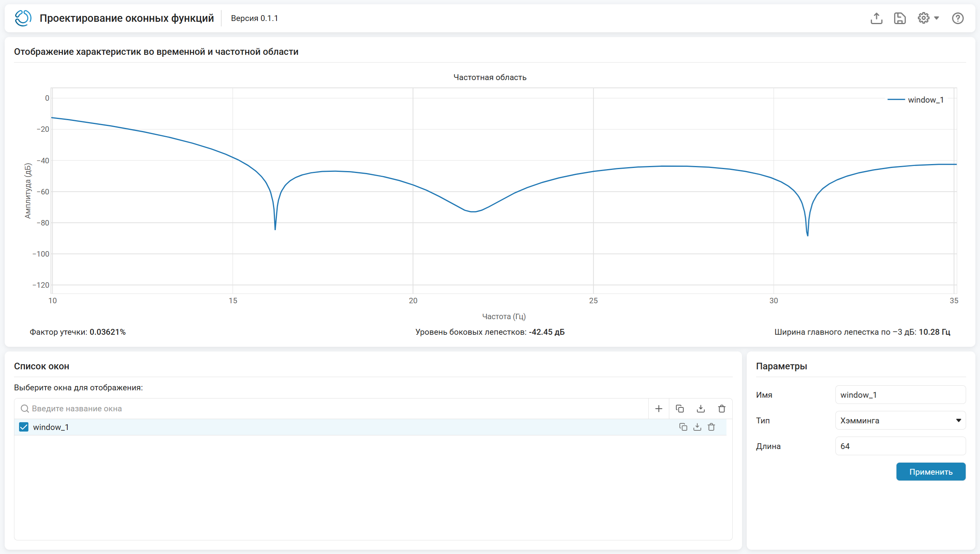Viewport: 980px width, 554px height.
Task: Duplicate the window_1 row with its copy icon
Action: [683, 427]
